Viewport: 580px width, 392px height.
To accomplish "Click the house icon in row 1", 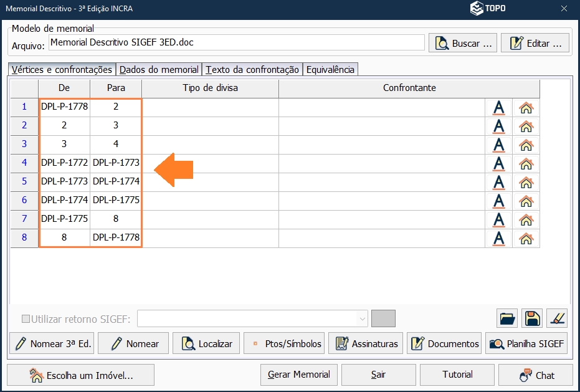I will tap(526, 108).
